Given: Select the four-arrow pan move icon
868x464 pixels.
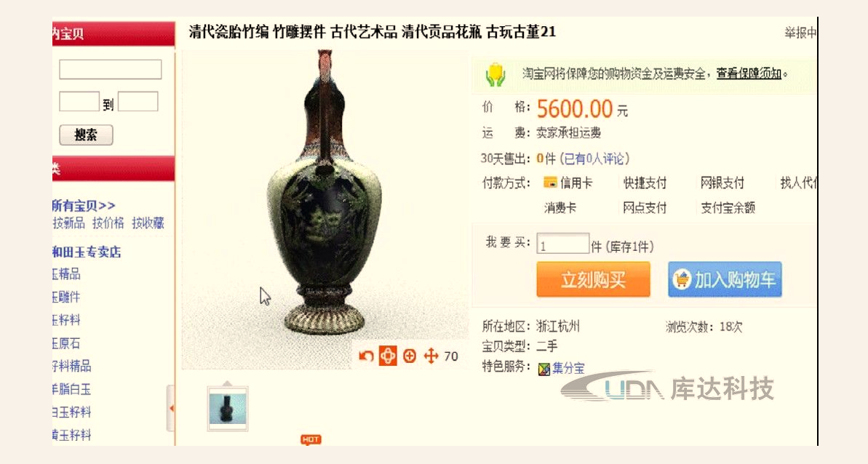Looking at the screenshot, I should 431,356.
